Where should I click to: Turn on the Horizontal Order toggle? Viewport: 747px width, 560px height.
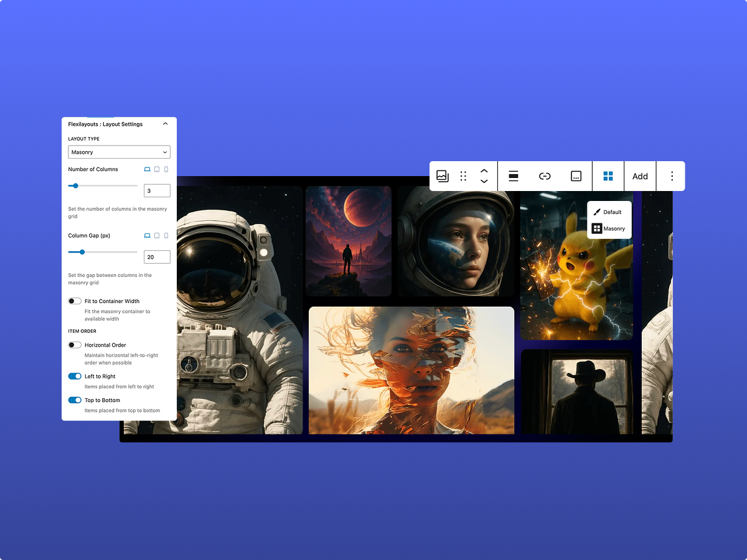75,345
